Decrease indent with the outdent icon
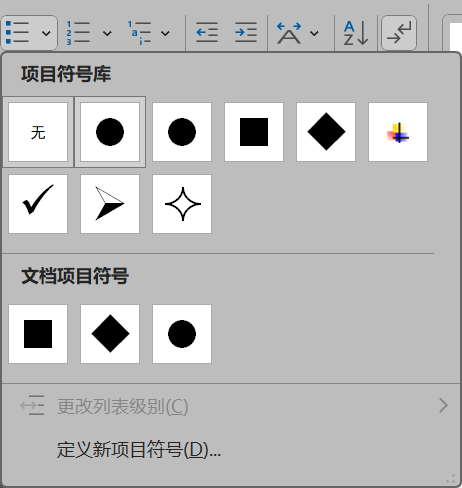 (x=207, y=32)
